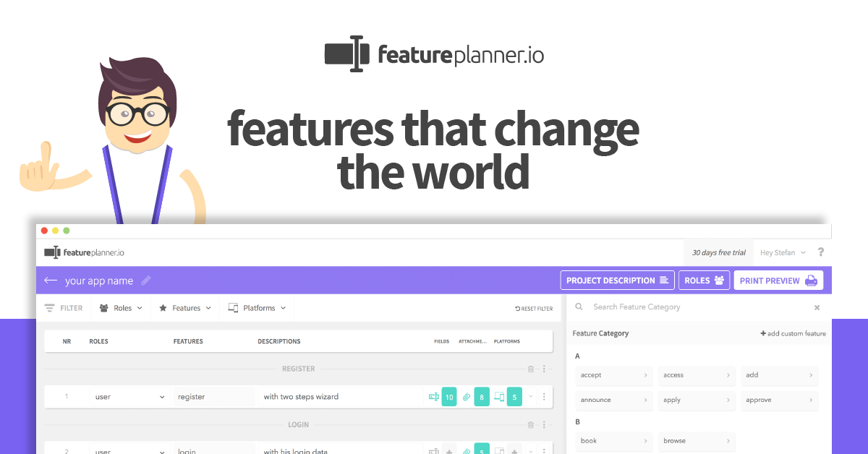
Task: Click the NR column header
Action: pos(67,341)
